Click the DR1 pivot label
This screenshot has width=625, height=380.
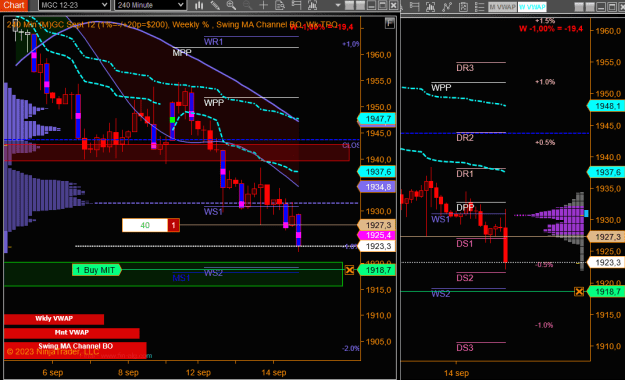[465, 174]
